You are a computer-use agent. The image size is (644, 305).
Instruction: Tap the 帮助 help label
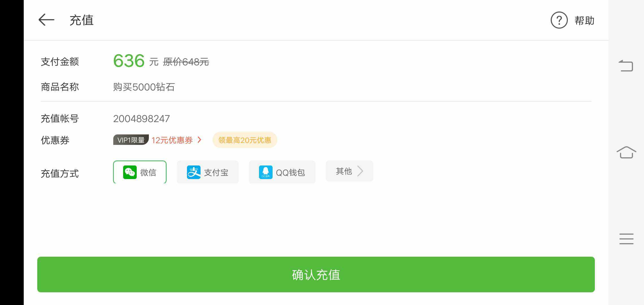click(584, 21)
